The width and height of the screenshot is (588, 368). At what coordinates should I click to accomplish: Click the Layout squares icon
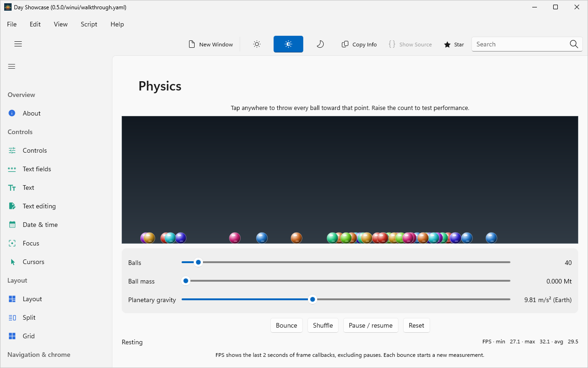(x=12, y=299)
